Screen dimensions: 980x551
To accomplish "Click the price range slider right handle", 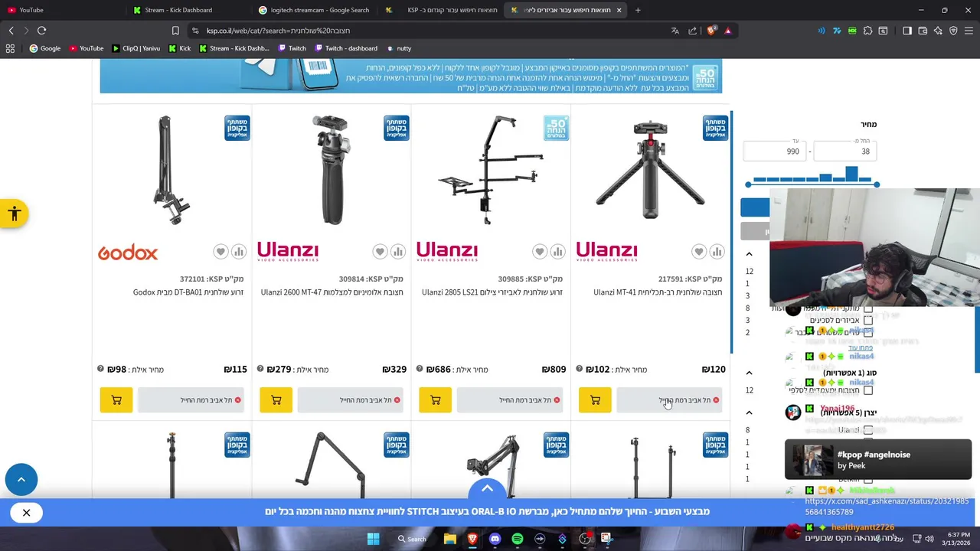I will (x=877, y=184).
